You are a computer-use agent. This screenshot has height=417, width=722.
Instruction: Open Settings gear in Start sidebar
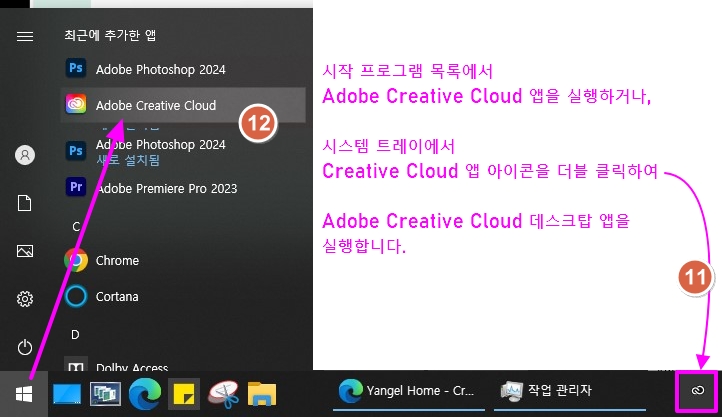pyautogui.click(x=25, y=299)
